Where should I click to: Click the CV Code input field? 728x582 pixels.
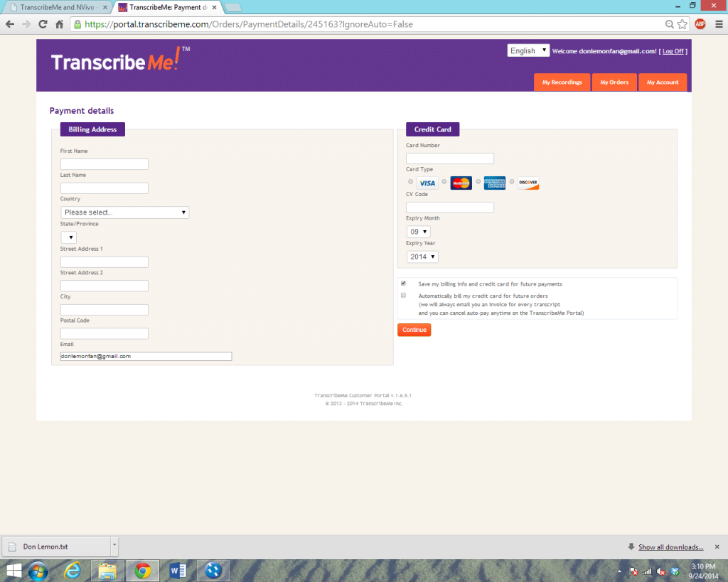[450, 208]
